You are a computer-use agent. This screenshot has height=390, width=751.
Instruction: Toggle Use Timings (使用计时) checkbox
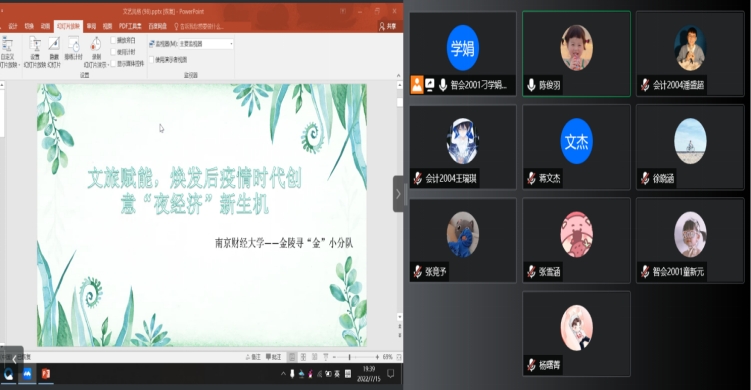pos(114,52)
